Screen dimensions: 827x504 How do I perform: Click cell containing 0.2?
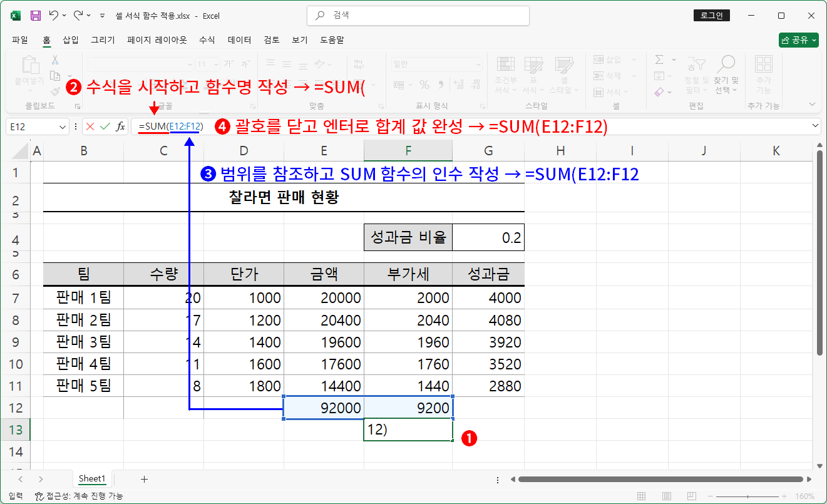coord(488,238)
